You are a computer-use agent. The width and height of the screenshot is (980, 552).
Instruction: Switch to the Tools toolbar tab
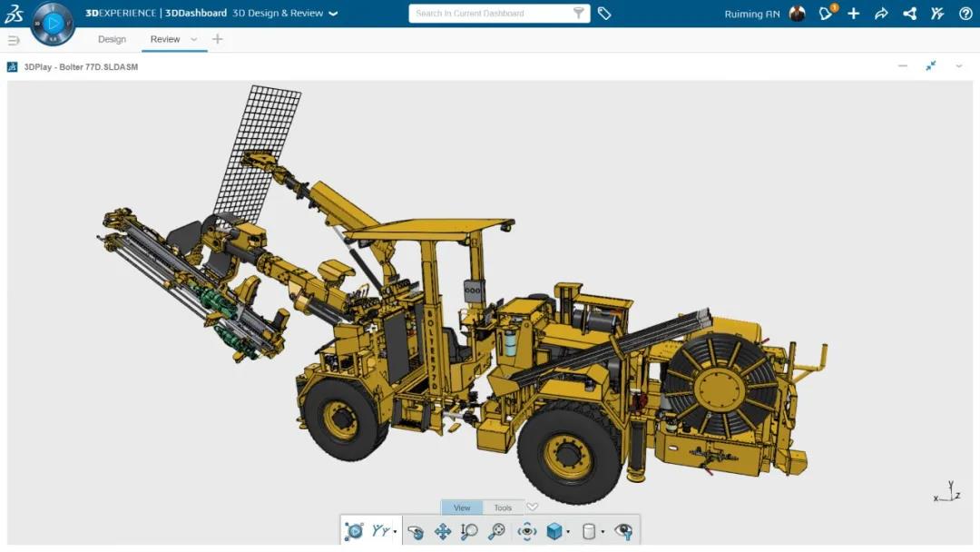pos(503,508)
